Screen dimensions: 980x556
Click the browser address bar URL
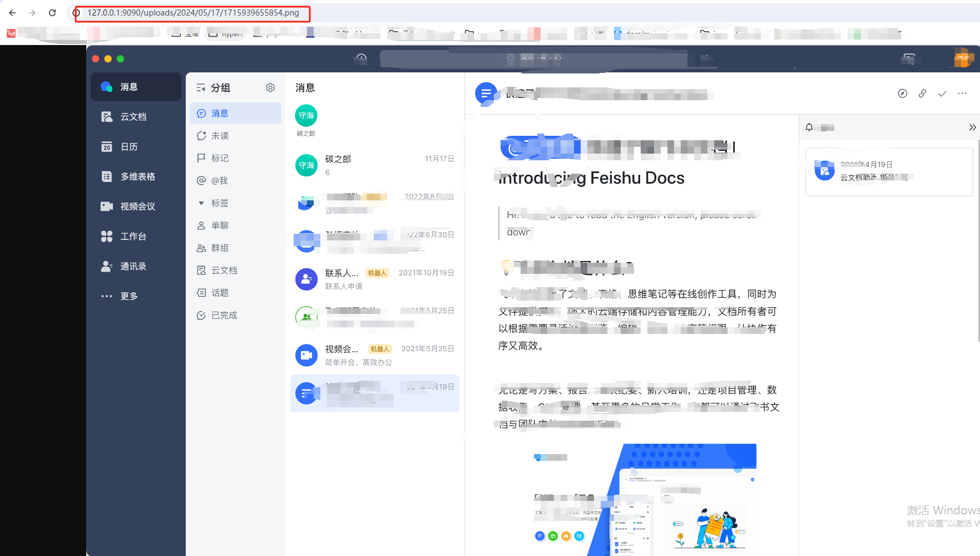(193, 13)
